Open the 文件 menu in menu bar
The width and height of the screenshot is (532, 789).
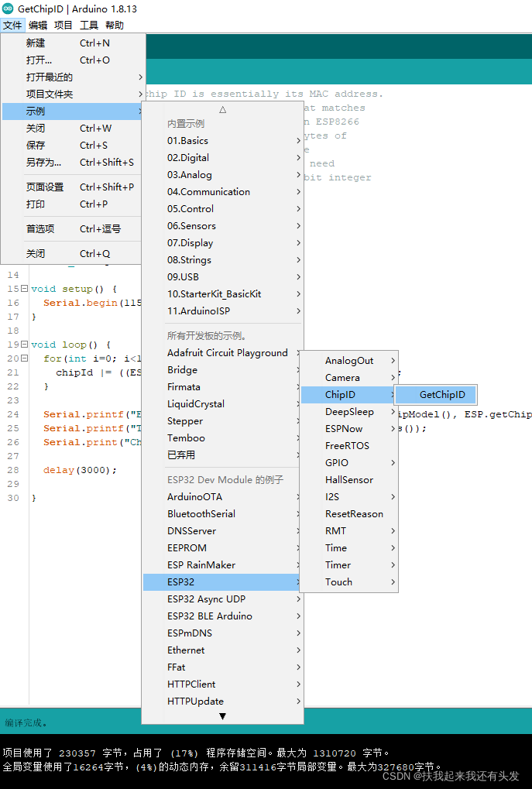(x=12, y=25)
